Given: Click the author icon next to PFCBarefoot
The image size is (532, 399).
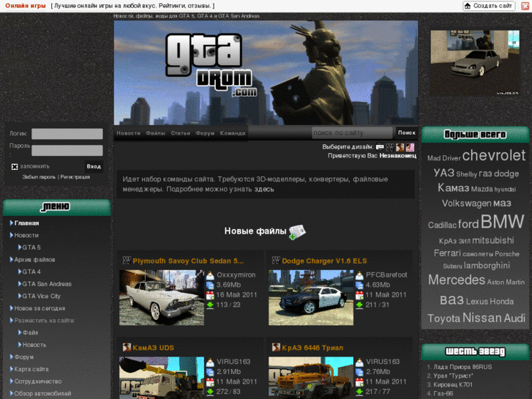Looking at the screenshot, I should coord(359,275).
